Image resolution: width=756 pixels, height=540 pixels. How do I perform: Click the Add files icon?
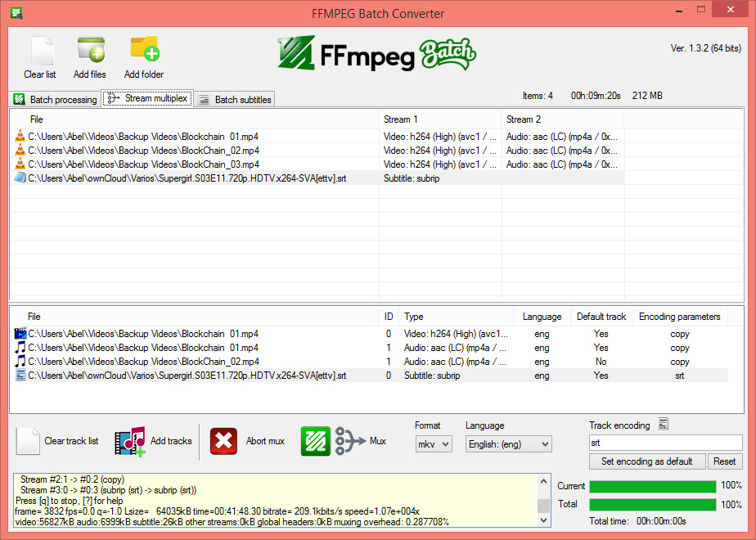click(91, 50)
